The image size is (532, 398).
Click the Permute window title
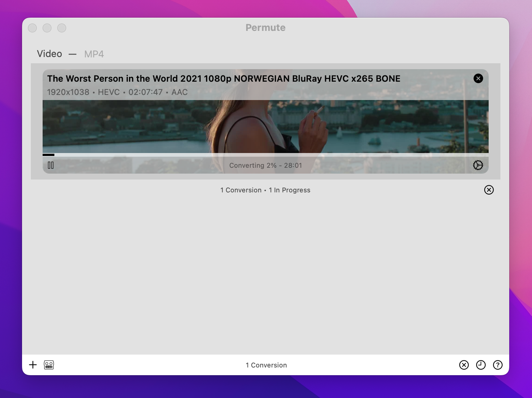point(266,28)
